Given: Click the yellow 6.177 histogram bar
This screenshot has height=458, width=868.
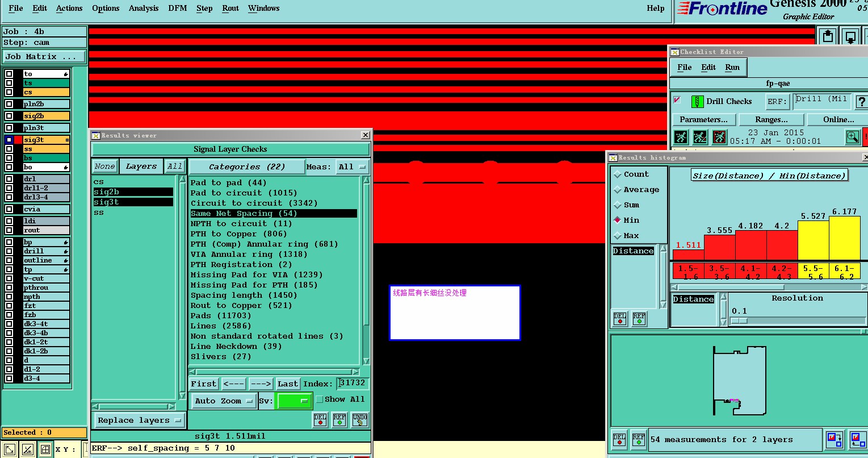Looking at the screenshot, I should pyautogui.click(x=845, y=239).
